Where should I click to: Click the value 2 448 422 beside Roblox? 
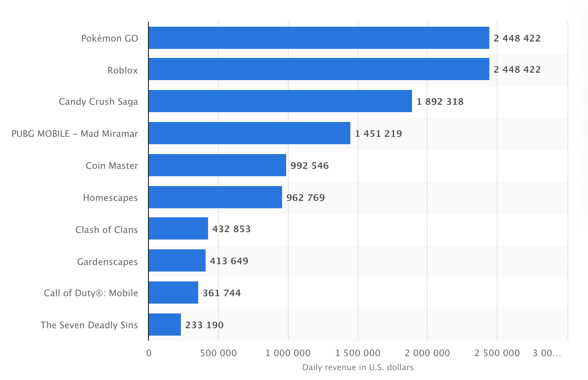[517, 70]
